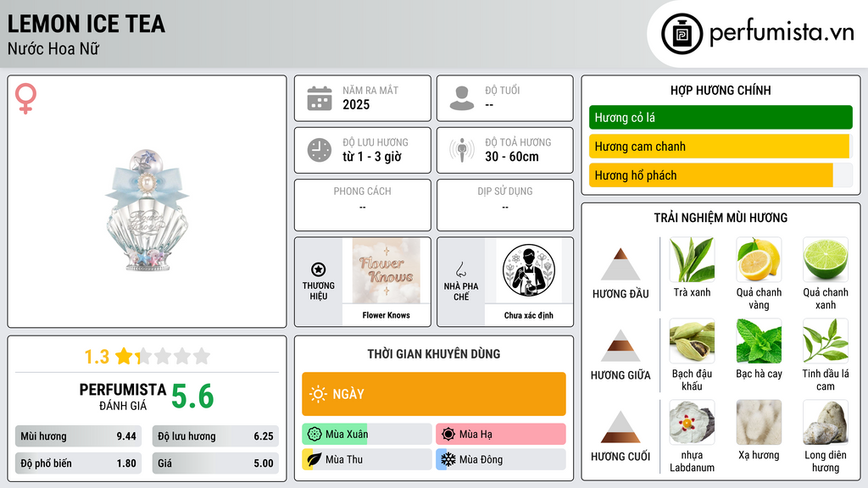Click the calendar icon beside Năm ra mắt
868x488 pixels.
tap(320, 98)
